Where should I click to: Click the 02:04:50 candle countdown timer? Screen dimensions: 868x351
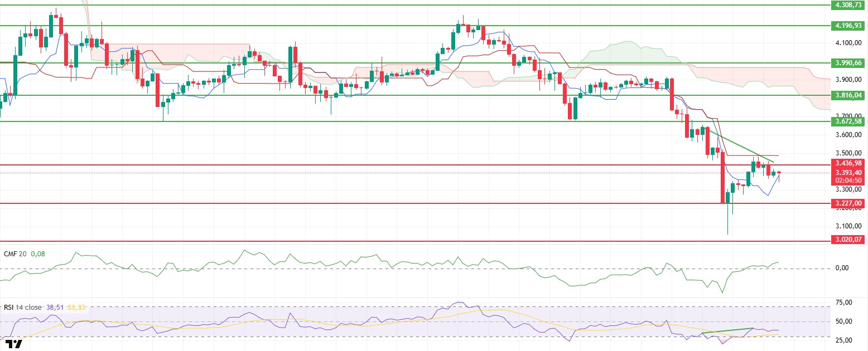(x=849, y=181)
